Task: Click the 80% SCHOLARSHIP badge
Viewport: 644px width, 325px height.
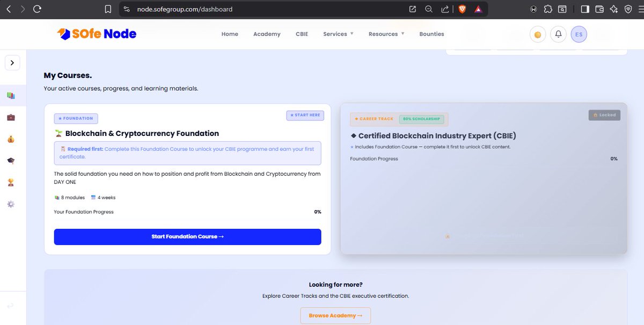Action: click(421, 119)
